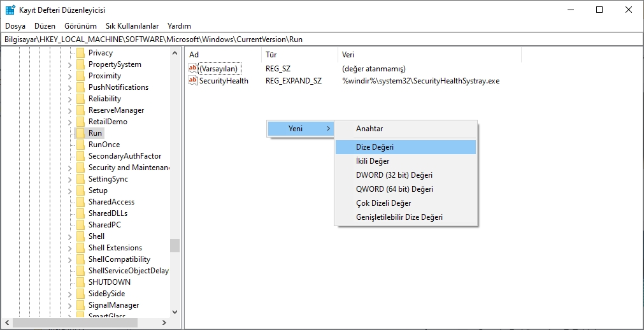Viewport: 644px width, 330px height.
Task: Open the Görünüm menu
Action: pos(80,26)
